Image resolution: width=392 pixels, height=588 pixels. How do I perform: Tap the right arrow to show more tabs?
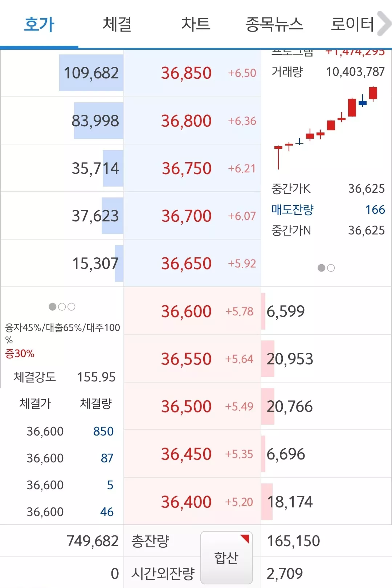[384, 24]
